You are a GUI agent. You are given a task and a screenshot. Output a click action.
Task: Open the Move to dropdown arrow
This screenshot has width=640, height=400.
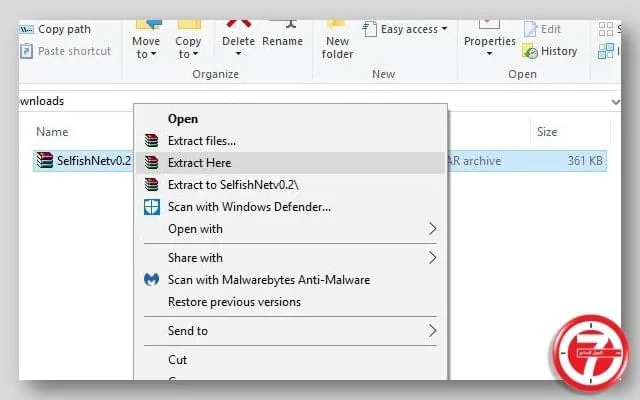click(153, 54)
